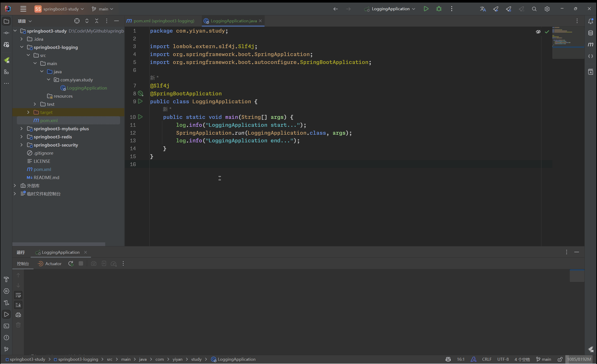Open the 16:1 caret position indicator
Viewport: 597px width, 364px height.
[x=461, y=359]
